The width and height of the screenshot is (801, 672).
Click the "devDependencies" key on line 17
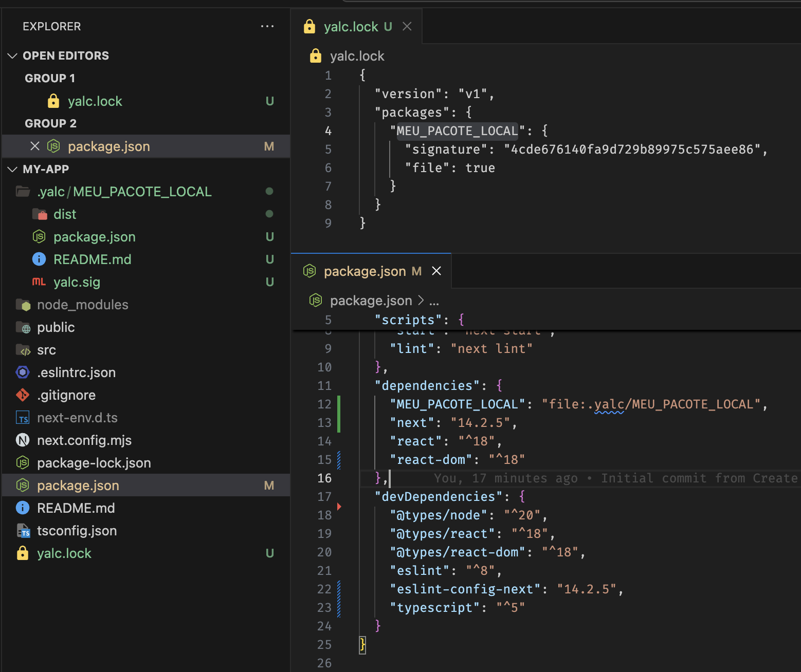439,497
